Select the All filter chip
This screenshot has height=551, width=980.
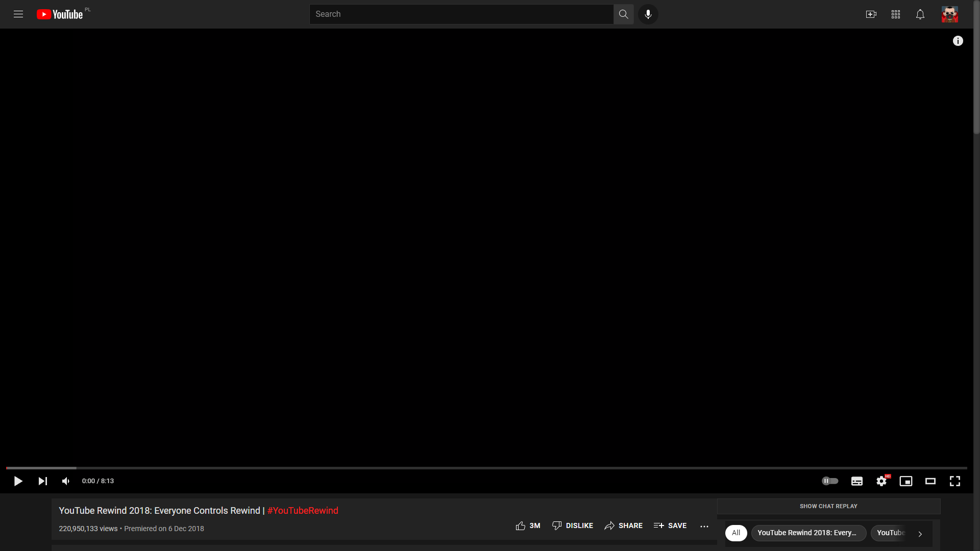click(x=736, y=533)
